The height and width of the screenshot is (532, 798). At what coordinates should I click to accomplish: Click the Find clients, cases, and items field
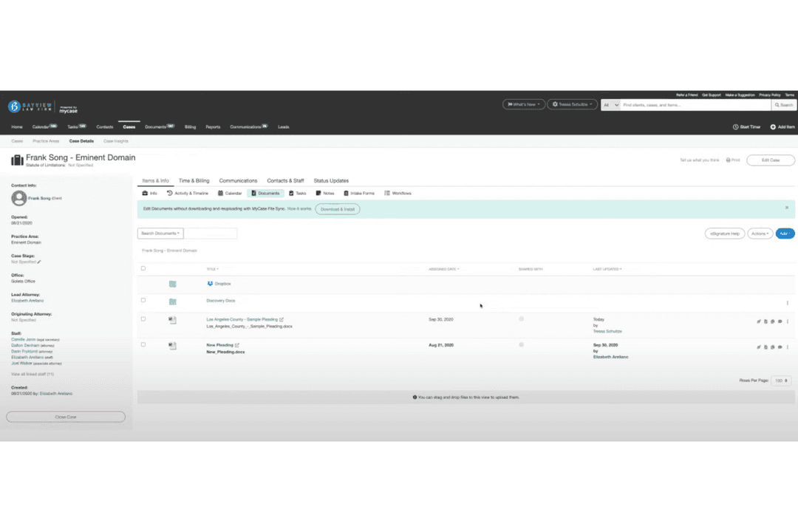tap(696, 105)
